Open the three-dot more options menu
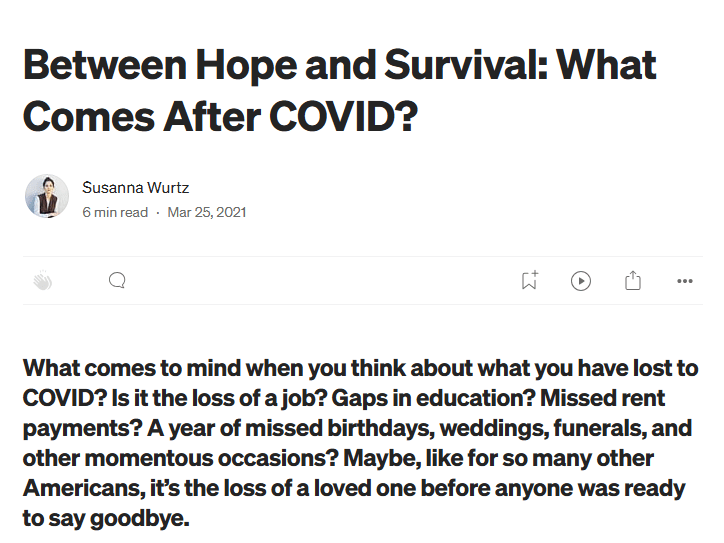The image size is (724, 543). coord(685,281)
